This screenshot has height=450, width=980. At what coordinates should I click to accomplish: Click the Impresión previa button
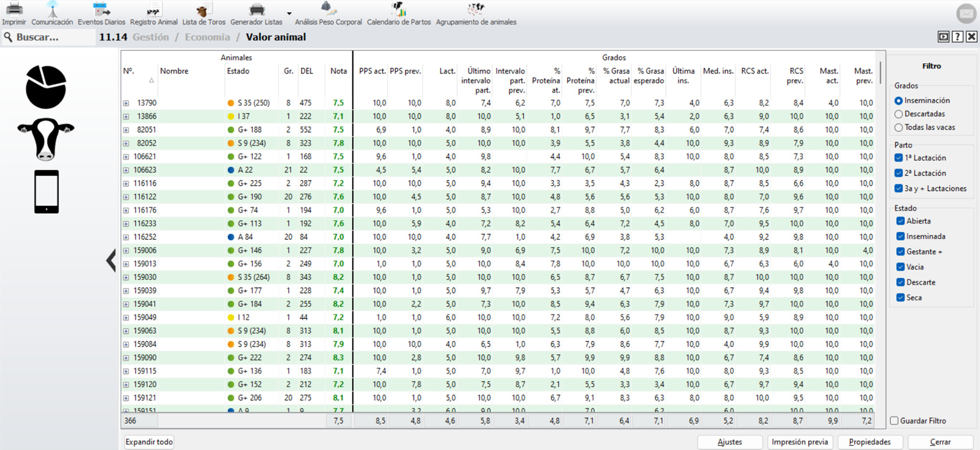tap(800, 442)
